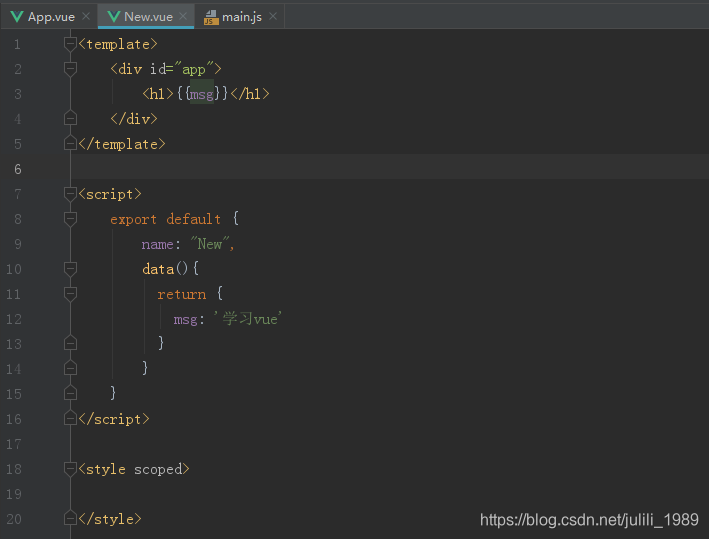709x539 pixels.
Task: Click the JS file icon on main.js tab
Action: tap(211, 17)
